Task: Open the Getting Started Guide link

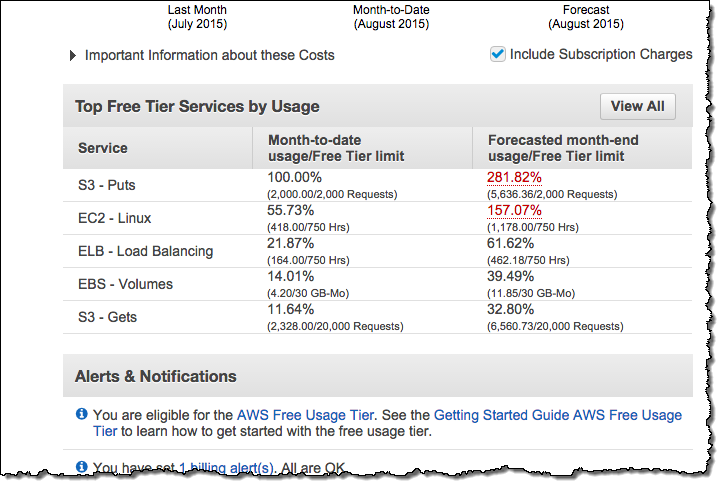Action: click(x=508, y=414)
